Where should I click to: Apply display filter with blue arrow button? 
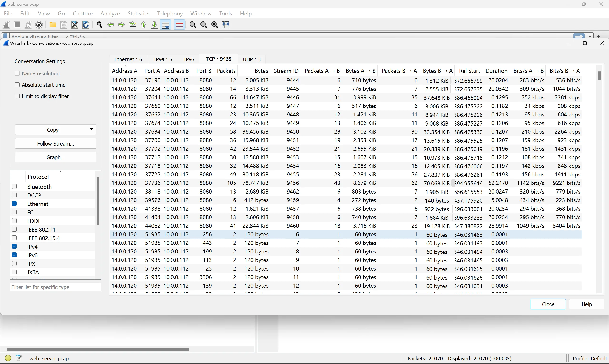point(579,36)
